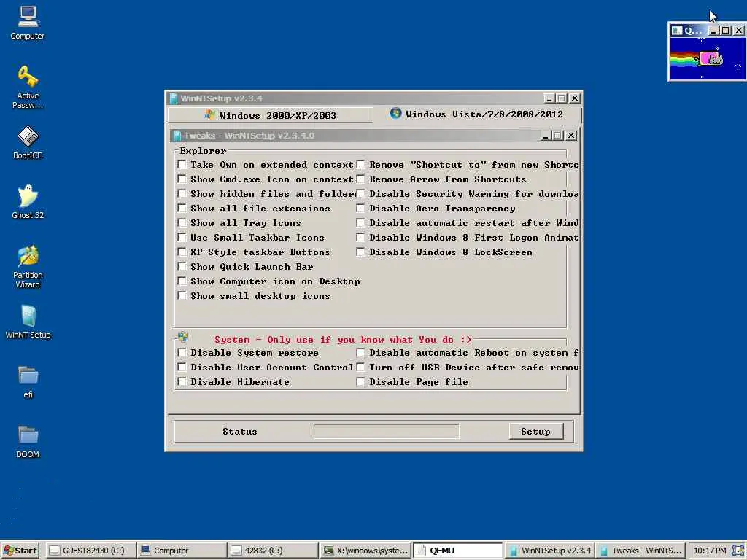Check Disable System restore
This screenshot has width=747, height=560.
[182, 353]
